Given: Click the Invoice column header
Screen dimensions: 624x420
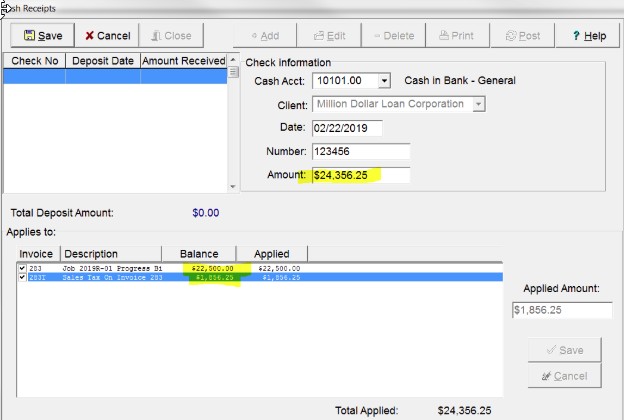Looking at the screenshot, I should coord(38,254).
